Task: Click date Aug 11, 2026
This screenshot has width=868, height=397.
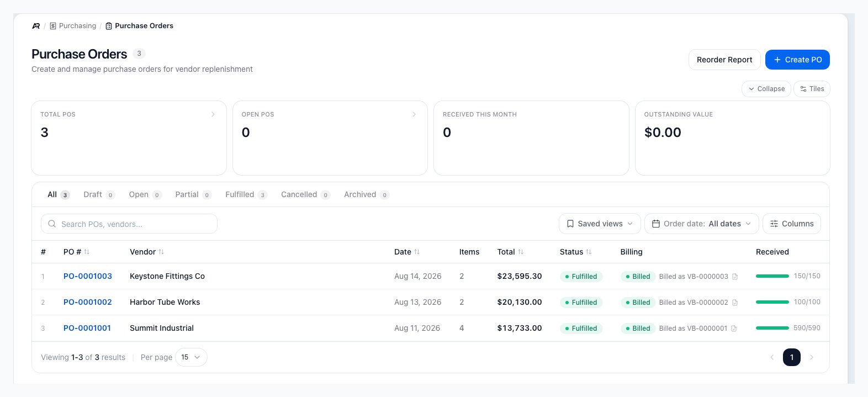Action: tap(417, 328)
